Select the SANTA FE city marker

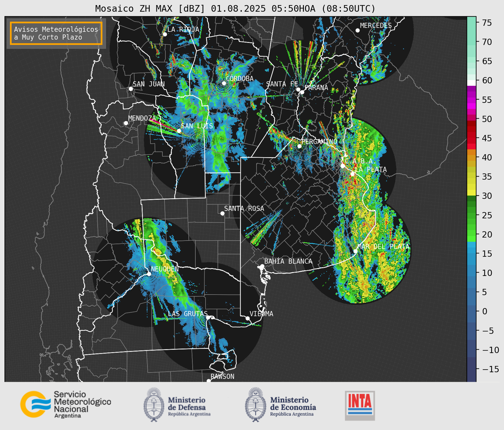tap(298, 89)
